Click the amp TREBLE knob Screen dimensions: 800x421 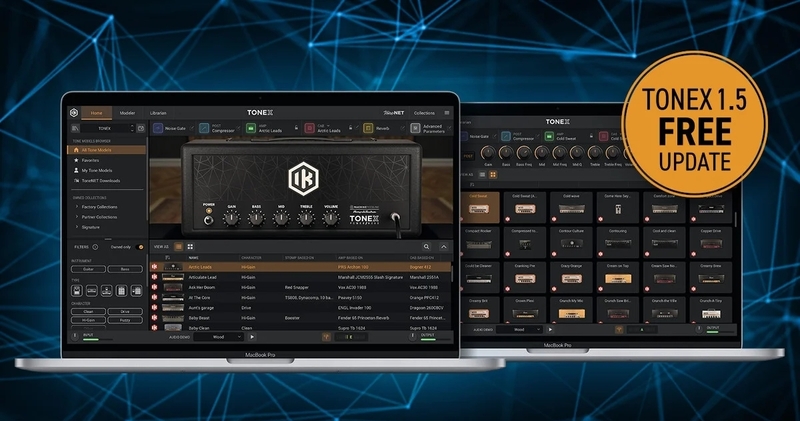pyautogui.click(x=306, y=218)
